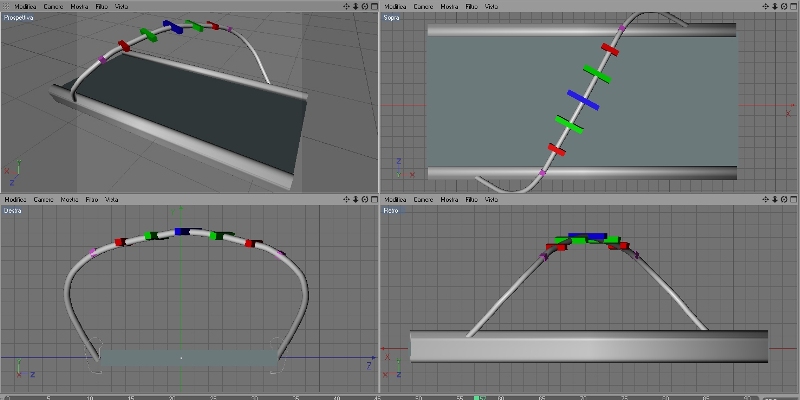The image size is (800, 400).
Task: Click the move-camera icon in Sopra viewport
Action: point(765,6)
